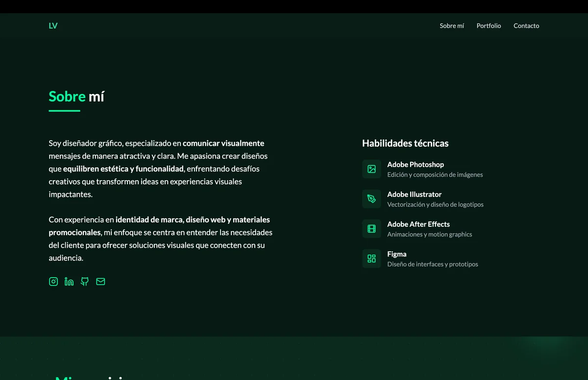
Task: Click the large Sobre mí section heading
Action: click(x=76, y=96)
